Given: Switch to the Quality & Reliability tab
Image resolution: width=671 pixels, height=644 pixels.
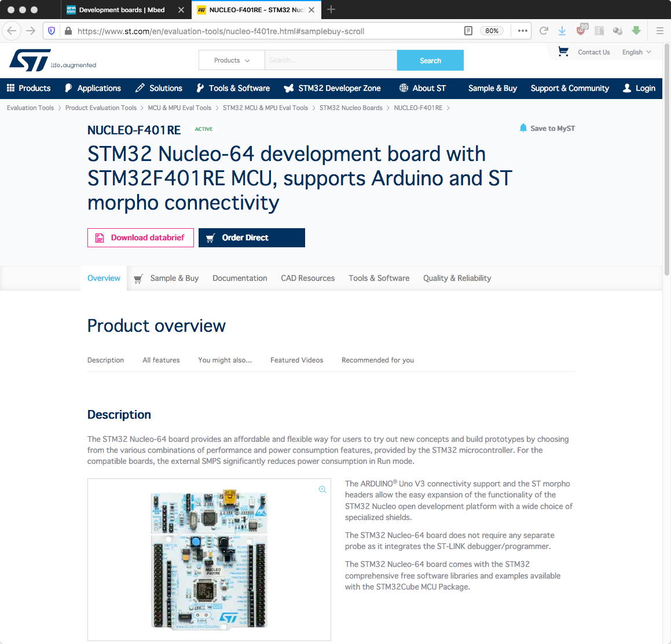Looking at the screenshot, I should 457,279.
